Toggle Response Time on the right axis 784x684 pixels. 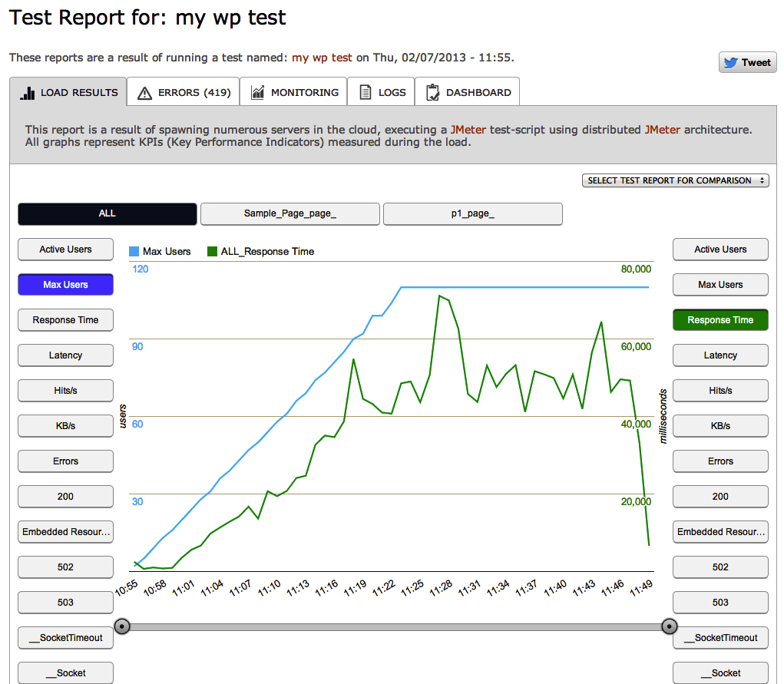tap(720, 320)
